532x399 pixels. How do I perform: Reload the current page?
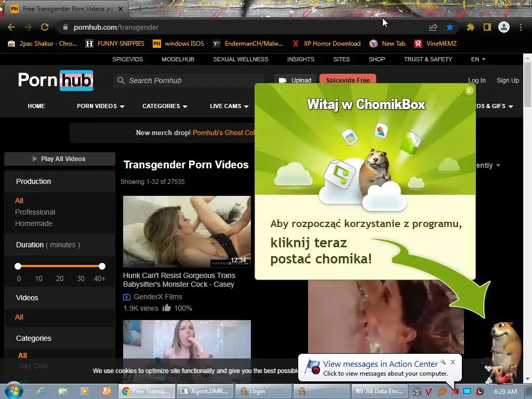coord(45,27)
